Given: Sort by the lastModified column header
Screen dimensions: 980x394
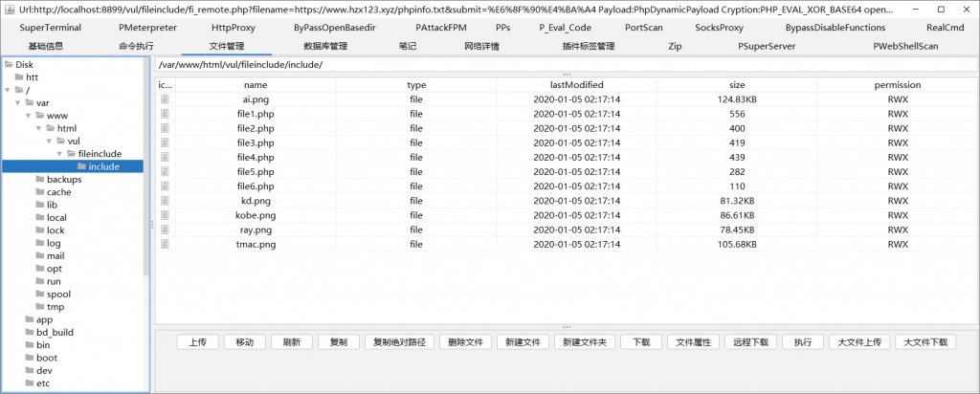Looking at the screenshot, I should pyautogui.click(x=576, y=85).
